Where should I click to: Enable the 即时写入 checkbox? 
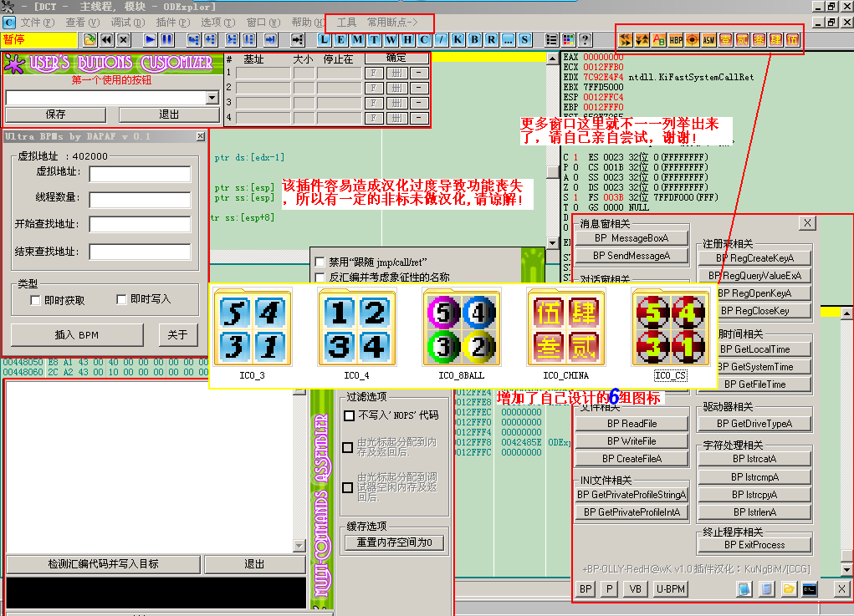pyautogui.click(x=121, y=299)
